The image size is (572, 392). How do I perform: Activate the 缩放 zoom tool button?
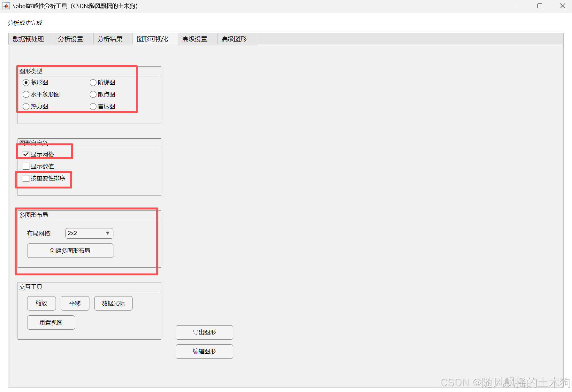click(42, 304)
